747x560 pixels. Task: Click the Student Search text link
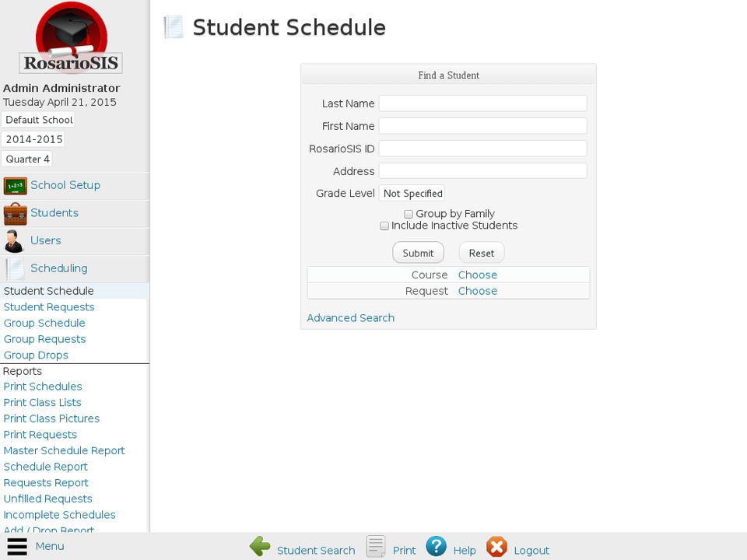[316, 551]
